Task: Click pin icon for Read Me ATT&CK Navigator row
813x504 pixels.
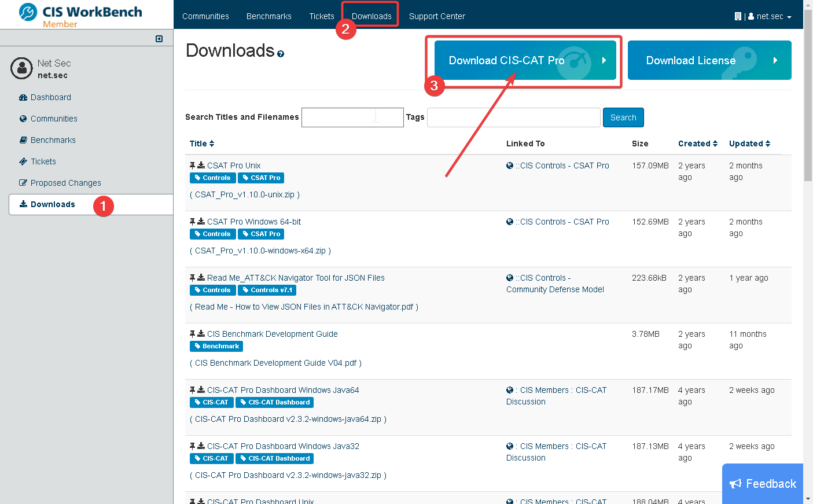Action: pyautogui.click(x=193, y=278)
